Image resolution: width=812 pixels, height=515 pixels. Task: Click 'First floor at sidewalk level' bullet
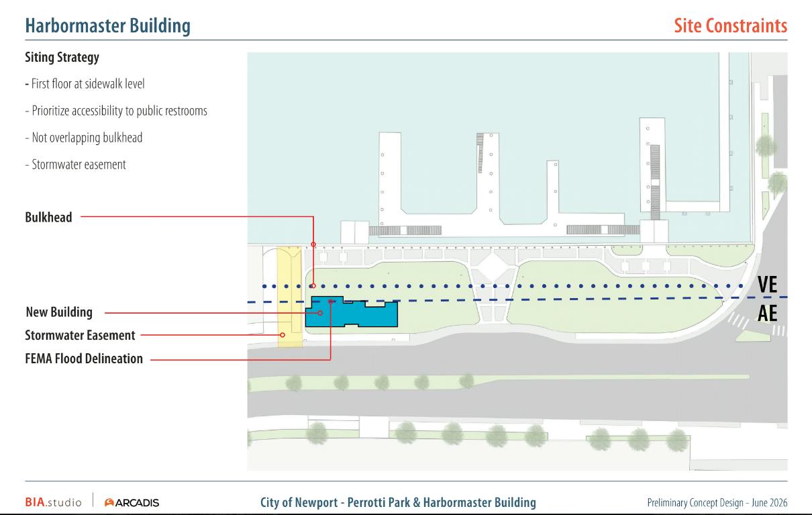(x=85, y=84)
